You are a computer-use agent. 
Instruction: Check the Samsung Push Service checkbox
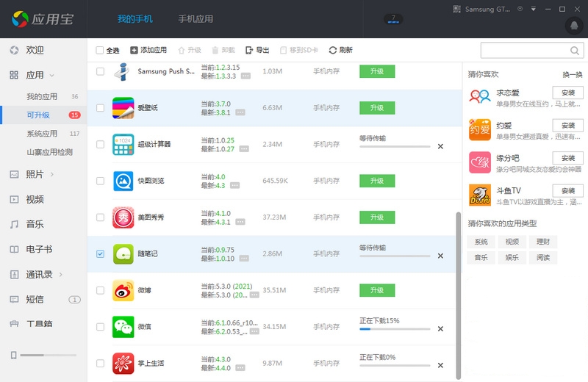click(x=100, y=71)
